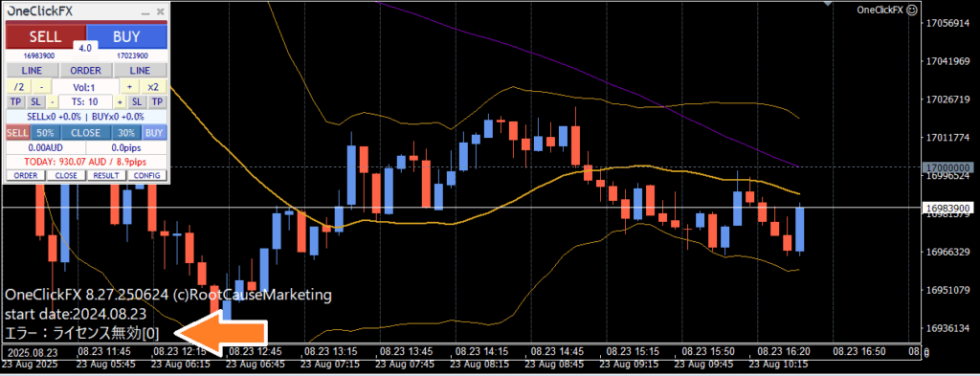Screen dimensions: 980x376
Task: Click the left-side SL button
Action: click(35, 101)
